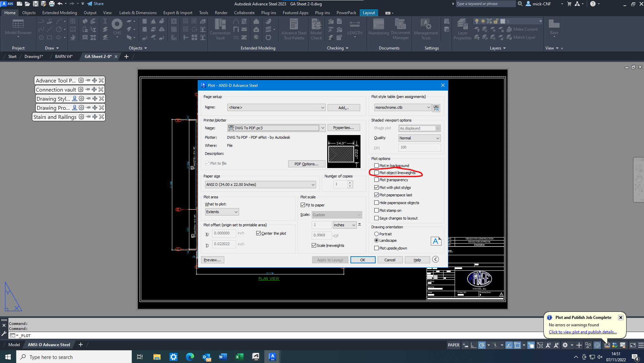Open the plot style table dropdown
The width and height of the screenshot is (644, 363).
point(403,107)
